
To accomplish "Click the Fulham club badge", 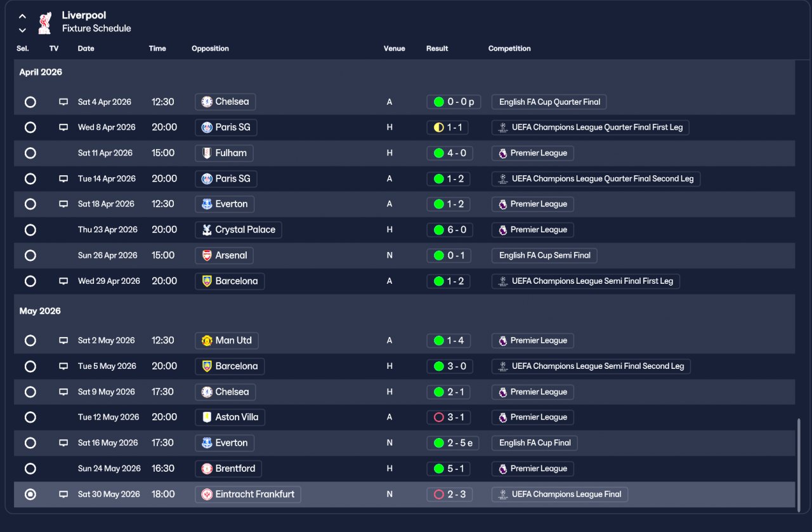I will (x=207, y=153).
